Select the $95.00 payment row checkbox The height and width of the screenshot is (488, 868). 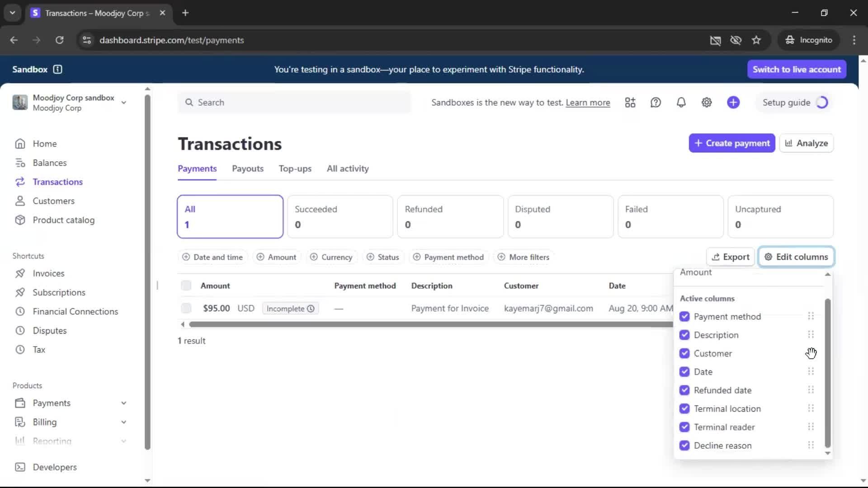coord(186,308)
